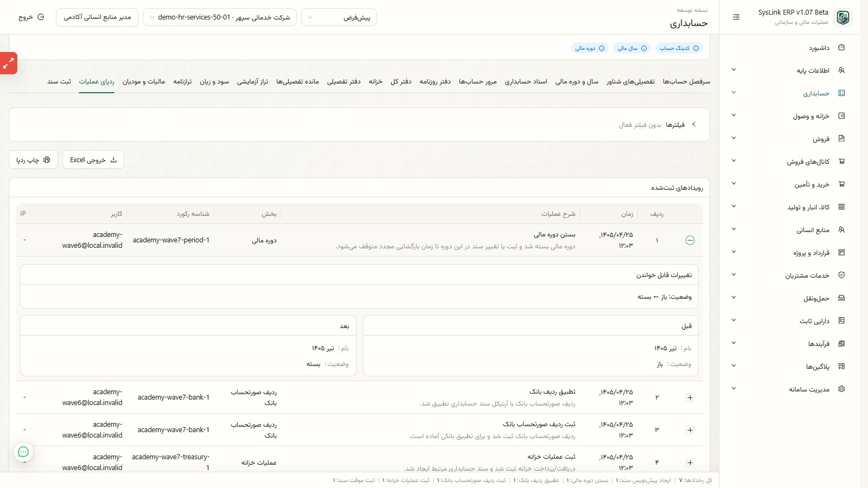Switch to سود و زیان tab
This screenshot has height=488, width=868.
(214, 82)
